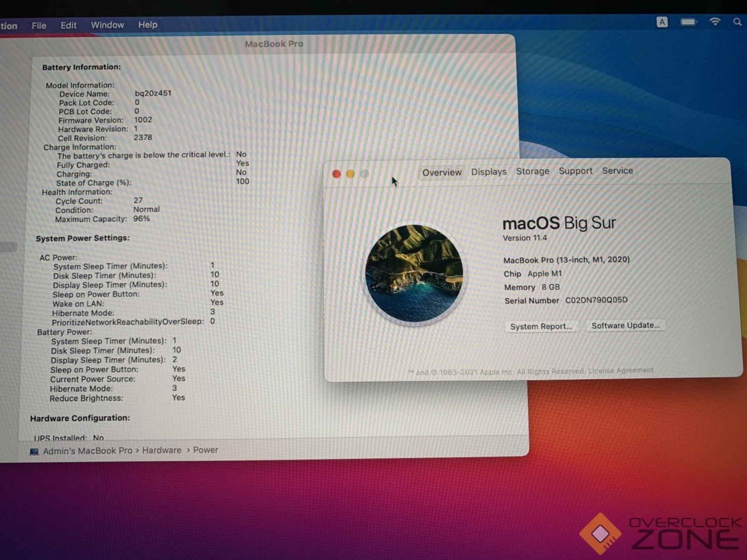Screen dimensions: 747x560
Task: Select Hardware in the path bar
Action: pos(161,450)
